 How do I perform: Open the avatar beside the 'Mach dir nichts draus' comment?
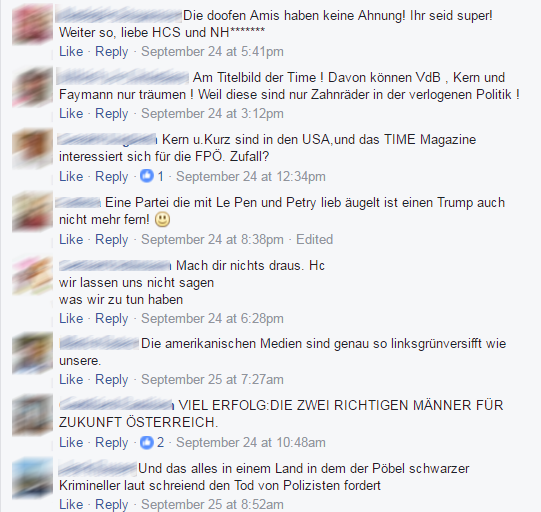pos(32,275)
